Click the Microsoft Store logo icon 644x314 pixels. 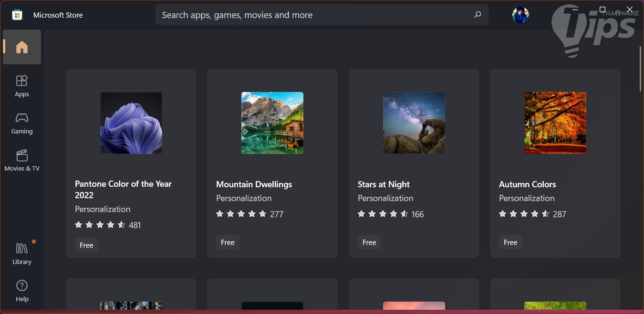17,15
